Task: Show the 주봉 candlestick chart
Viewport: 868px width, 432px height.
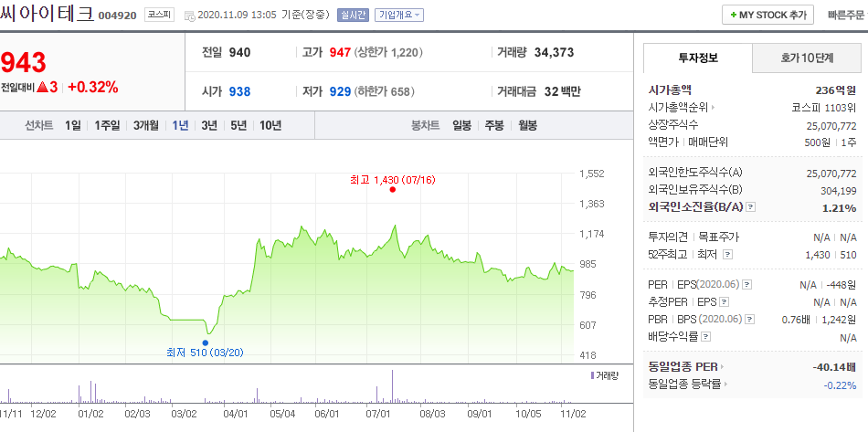Action: pyautogui.click(x=494, y=125)
